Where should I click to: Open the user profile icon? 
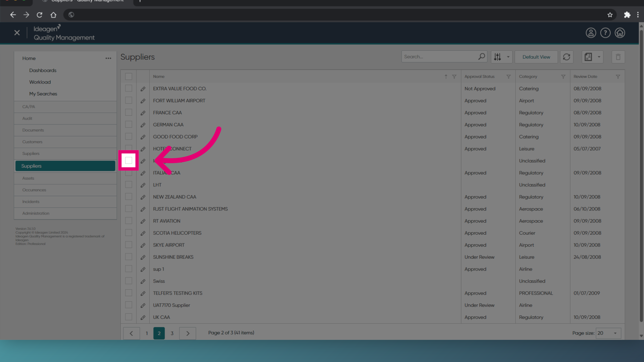591,33
